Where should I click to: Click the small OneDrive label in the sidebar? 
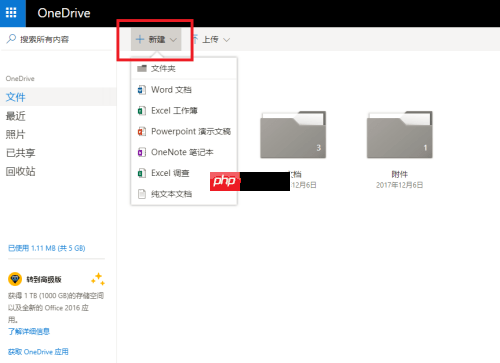tap(20, 79)
